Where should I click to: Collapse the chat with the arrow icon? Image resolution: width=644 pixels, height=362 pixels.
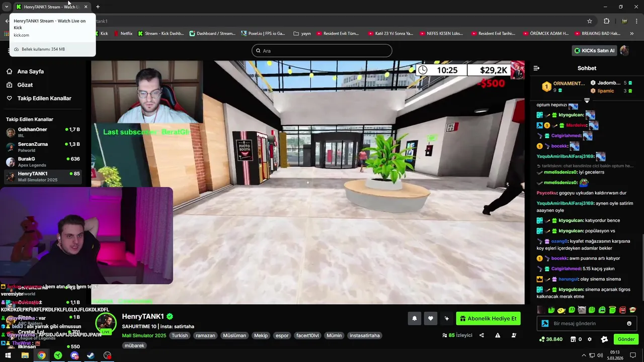[x=536, y=68]
